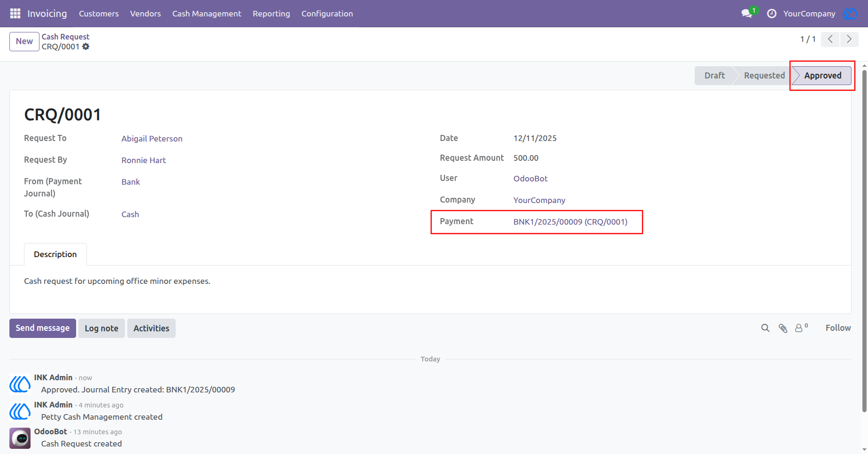Click the Invoicing app title
This screenshot has width=868, height=454.
[x=47, y=14]
